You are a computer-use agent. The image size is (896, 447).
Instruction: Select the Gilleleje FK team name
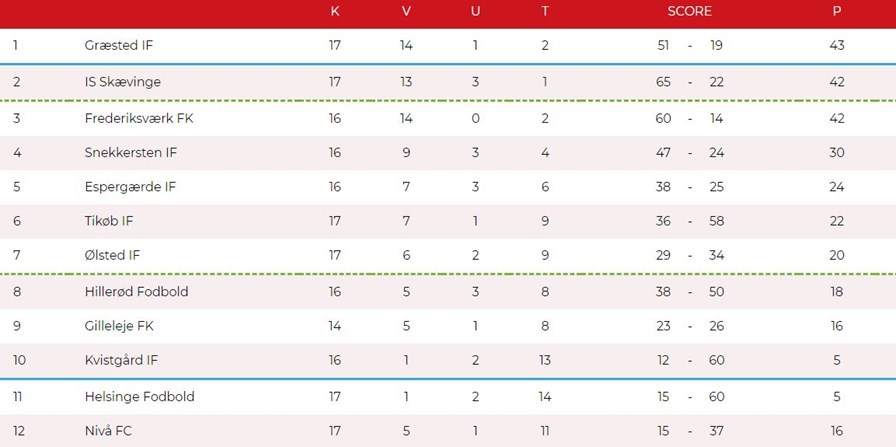pyautogui.click(x=119, y=326)
